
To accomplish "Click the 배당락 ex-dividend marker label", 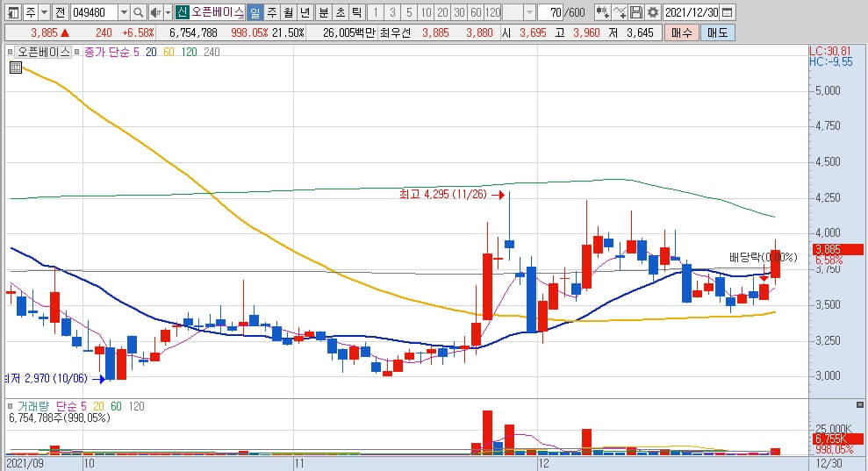I will (763, 257).
